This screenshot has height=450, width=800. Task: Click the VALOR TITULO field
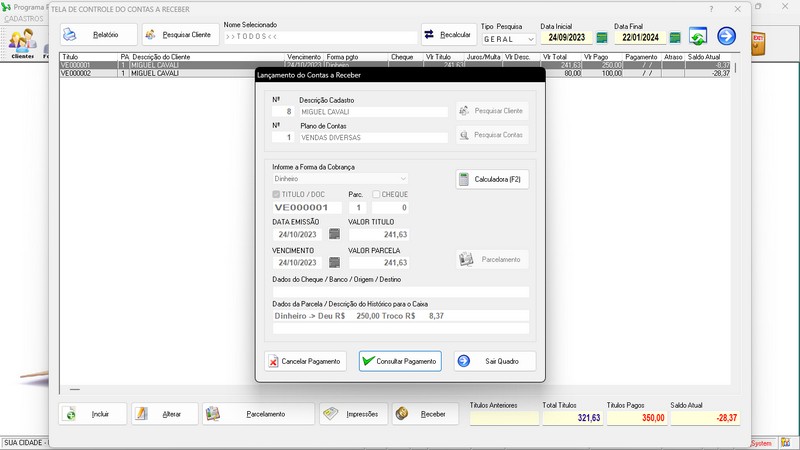click(378, 235)
